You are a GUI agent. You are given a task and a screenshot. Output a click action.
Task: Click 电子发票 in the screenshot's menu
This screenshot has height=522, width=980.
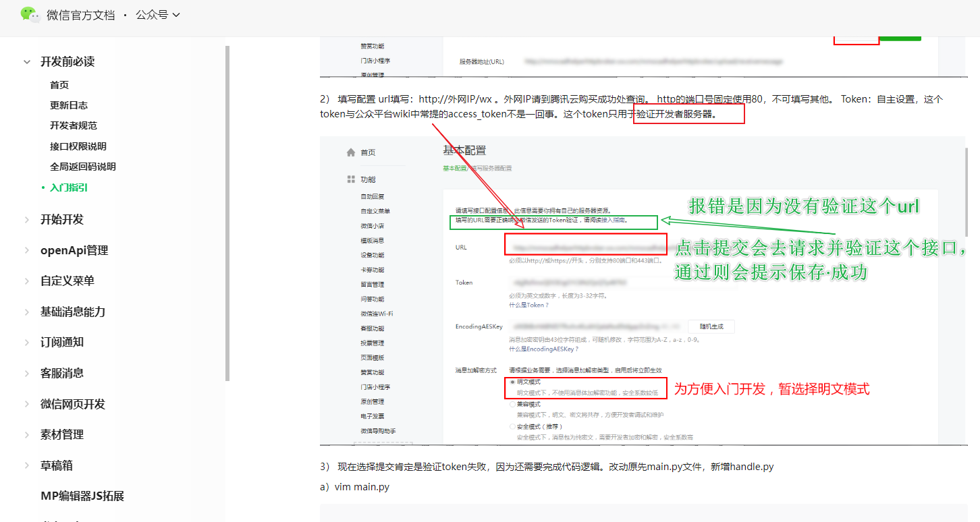click(x=372, y=416)
